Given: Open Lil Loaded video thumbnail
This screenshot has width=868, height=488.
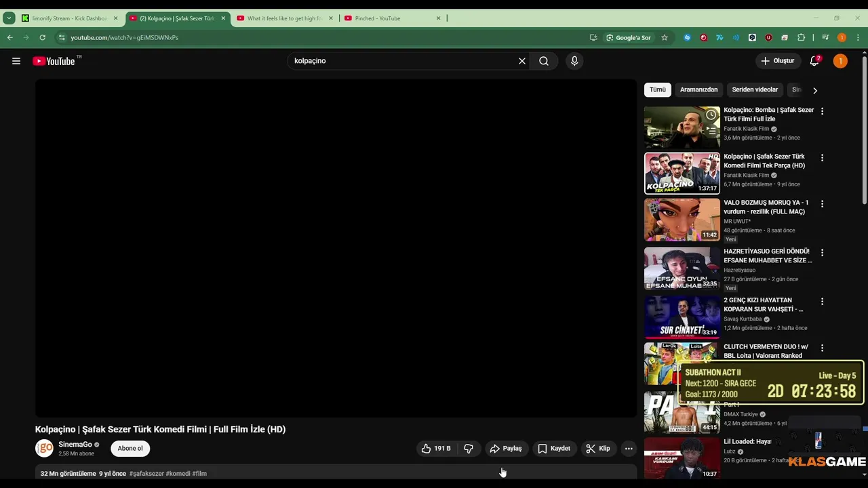Looking at the screenshot, I should pyautogui.click(x=682, y=458).
